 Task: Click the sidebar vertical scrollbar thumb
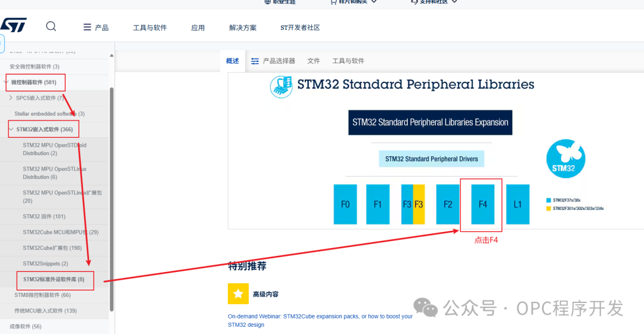click(112, 199)
